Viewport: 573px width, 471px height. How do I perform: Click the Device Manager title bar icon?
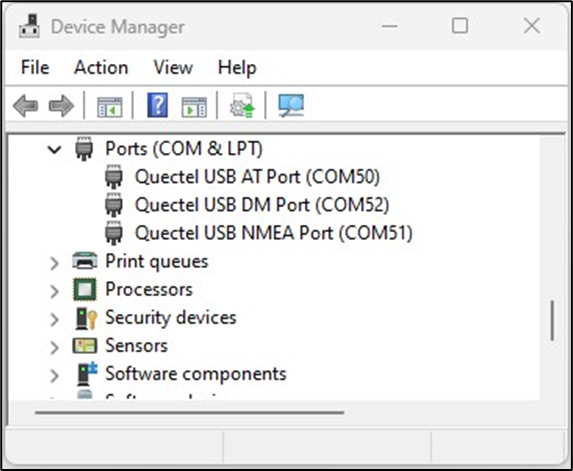(x=29, y=26)
